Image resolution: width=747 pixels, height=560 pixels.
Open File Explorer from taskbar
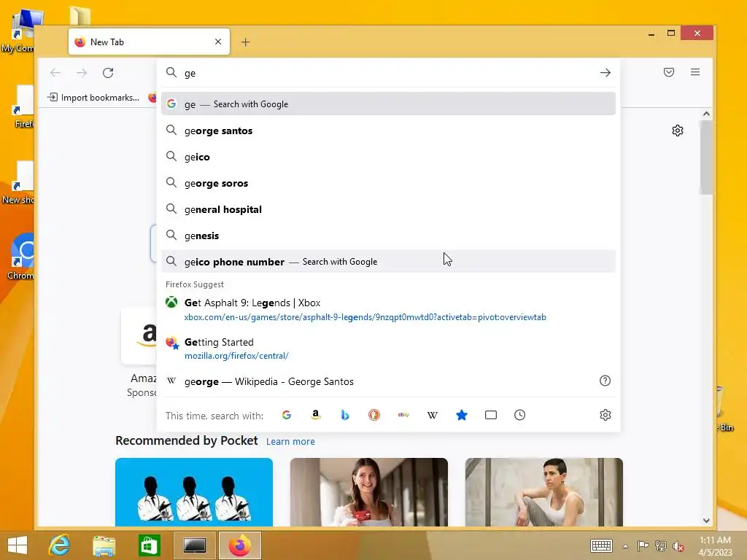(x=104, y=545)
